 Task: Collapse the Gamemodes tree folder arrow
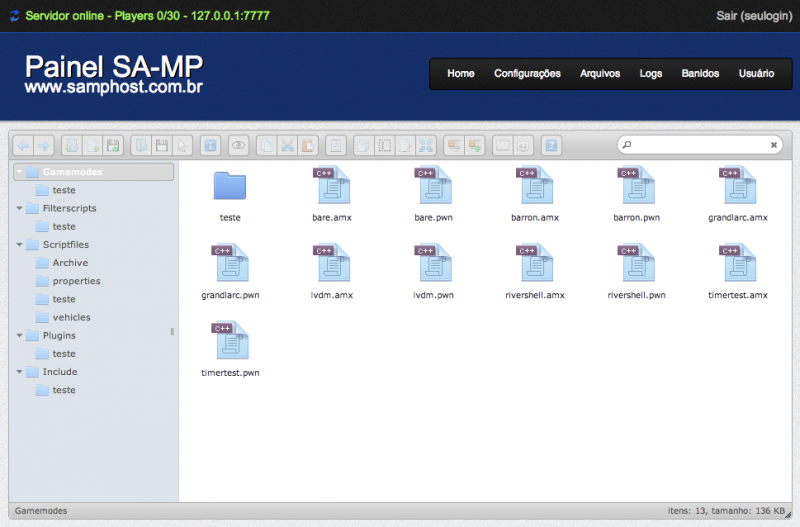[19, 172]
